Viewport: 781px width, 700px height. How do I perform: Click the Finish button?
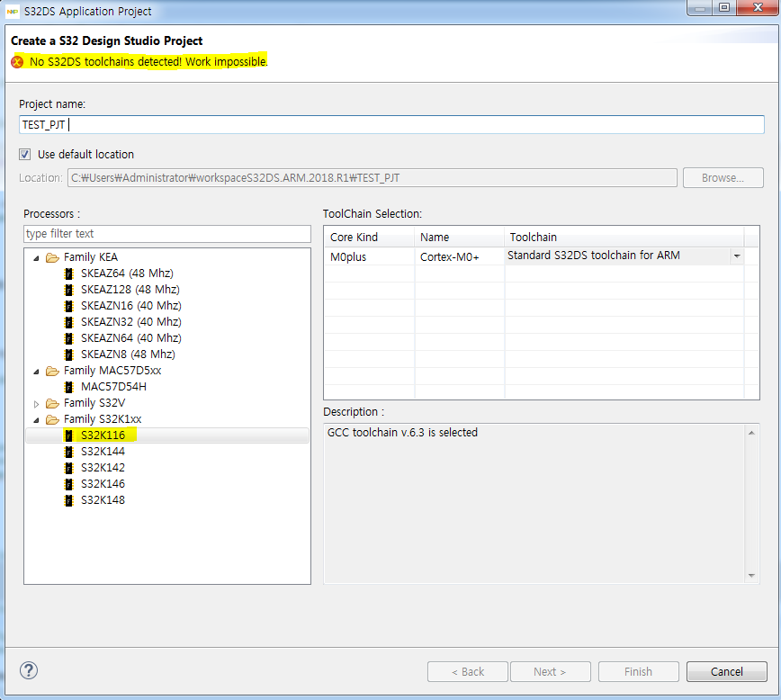pyautogui.click(x=639, y=671)
